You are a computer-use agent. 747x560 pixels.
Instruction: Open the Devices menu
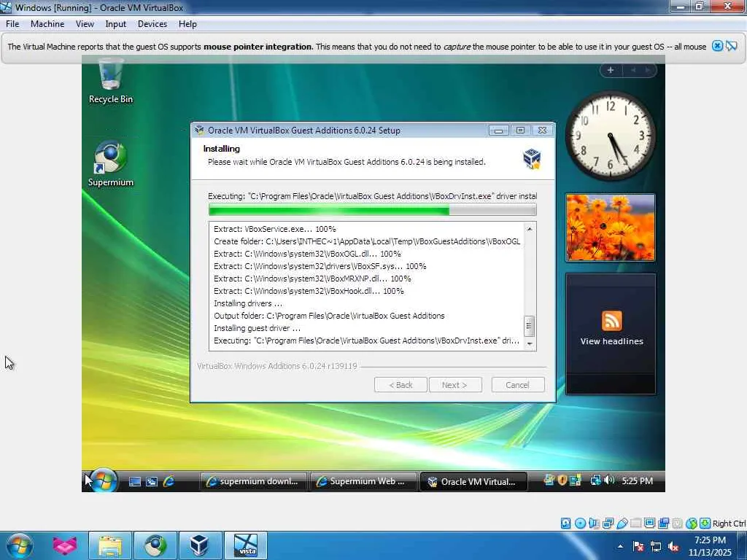[152, 24]
